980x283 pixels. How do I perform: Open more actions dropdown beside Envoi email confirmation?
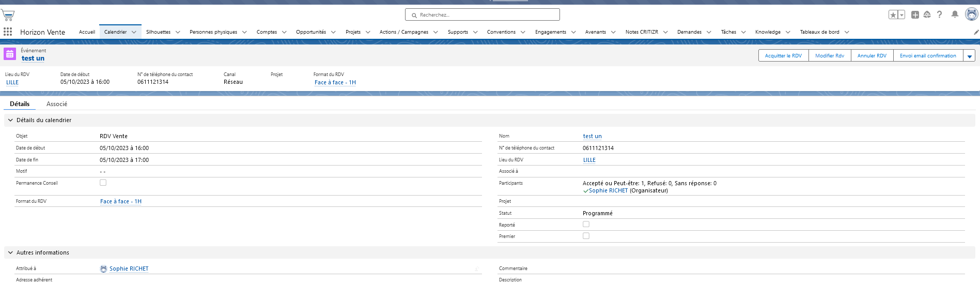pos(969,56)
